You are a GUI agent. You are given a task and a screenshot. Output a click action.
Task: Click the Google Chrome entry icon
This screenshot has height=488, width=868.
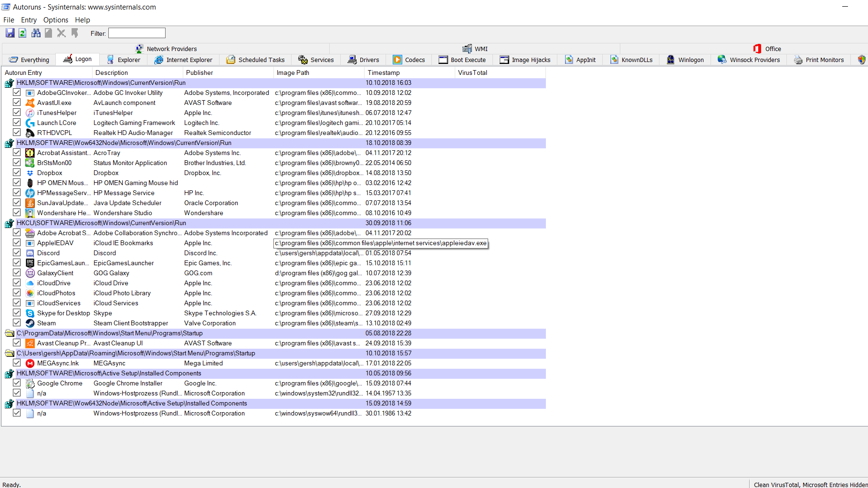click(30, 383)
